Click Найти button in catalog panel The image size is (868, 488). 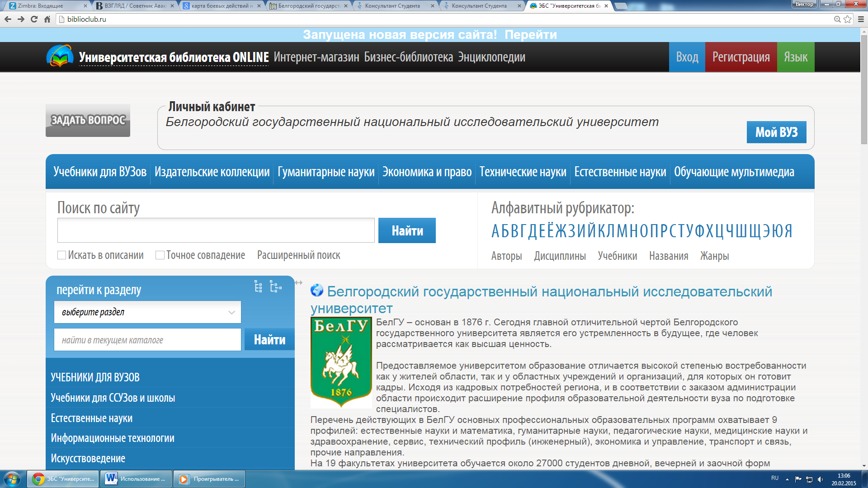pos(269,339)
